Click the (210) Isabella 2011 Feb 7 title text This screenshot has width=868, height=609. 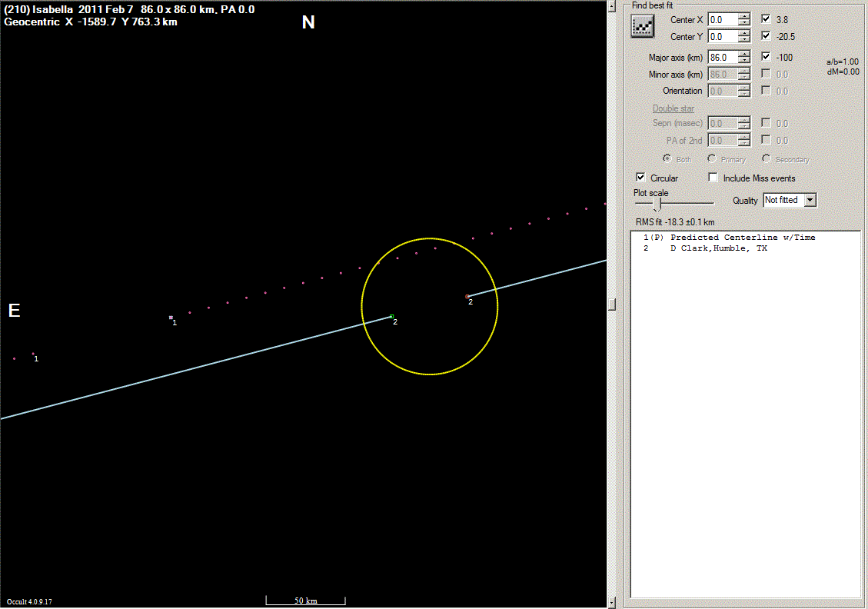click(68, 9)
